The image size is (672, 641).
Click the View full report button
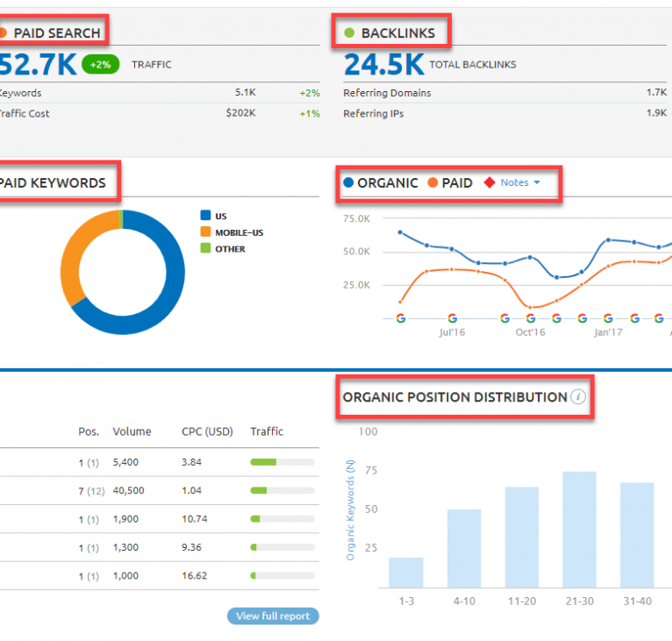(x=273, y=616)
